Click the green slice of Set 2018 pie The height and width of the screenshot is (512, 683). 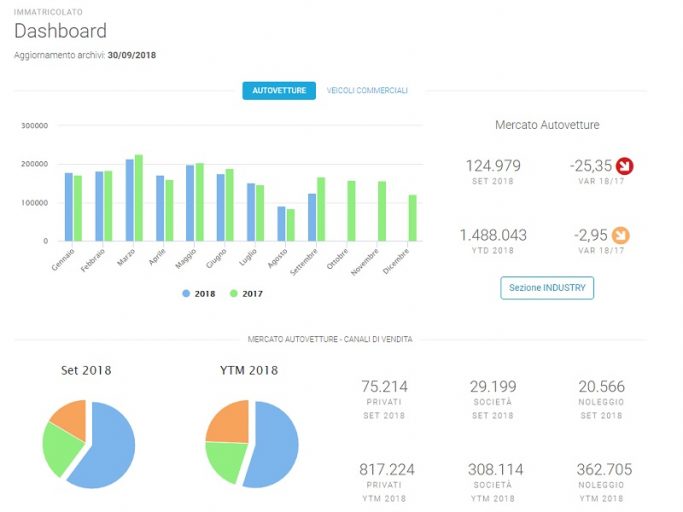(x=60, y=449)
